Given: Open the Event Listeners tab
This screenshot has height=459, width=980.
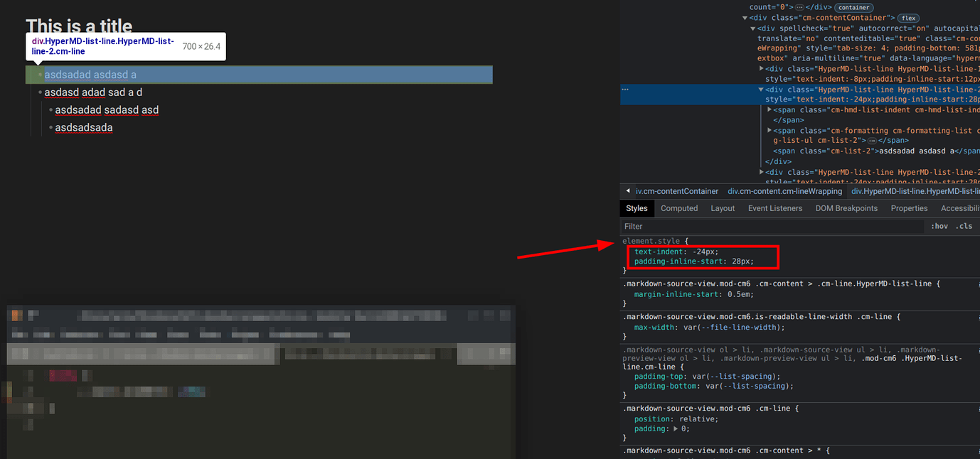Looking at the screenshot, I should point(775,207).
